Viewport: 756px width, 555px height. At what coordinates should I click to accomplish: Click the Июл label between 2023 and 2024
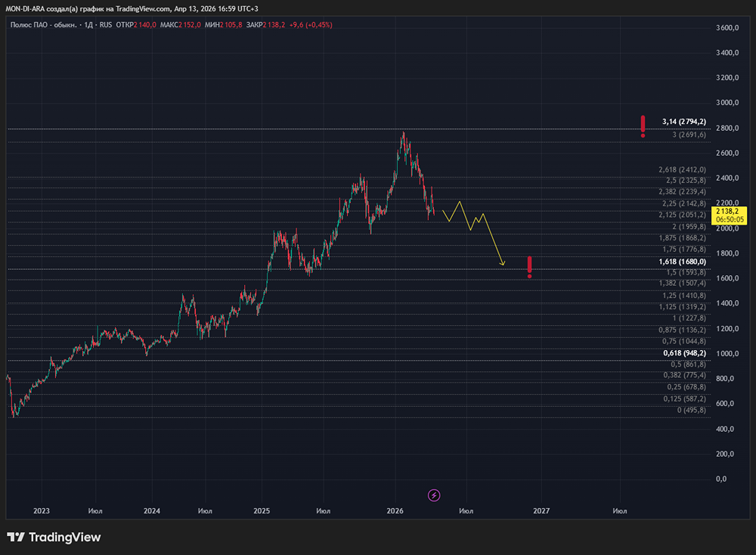pyautogui.click(x=95, y=510)
